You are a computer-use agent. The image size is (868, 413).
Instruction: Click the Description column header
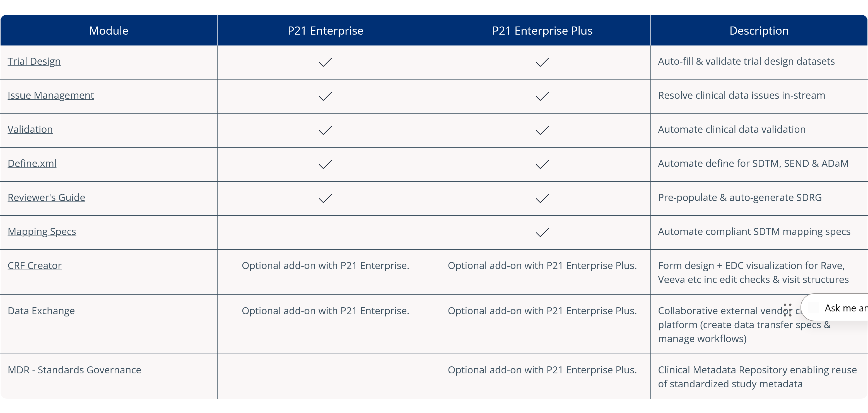[759, 30]
